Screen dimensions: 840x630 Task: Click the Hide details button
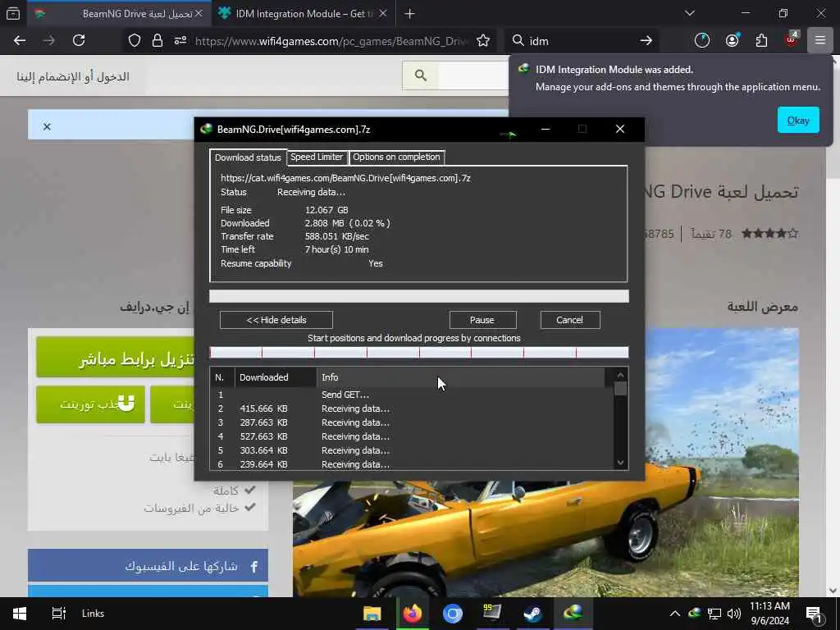[x=276, y=320]
